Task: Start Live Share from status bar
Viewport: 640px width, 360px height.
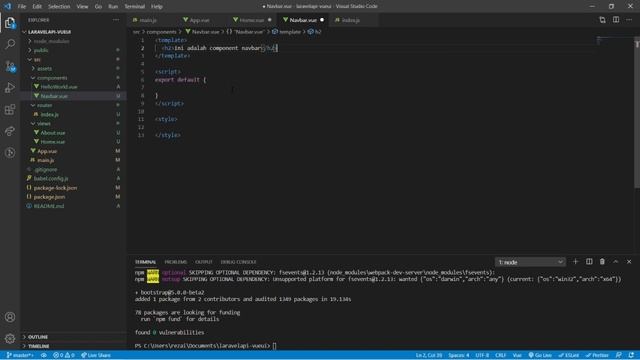Action: [96, 355]
